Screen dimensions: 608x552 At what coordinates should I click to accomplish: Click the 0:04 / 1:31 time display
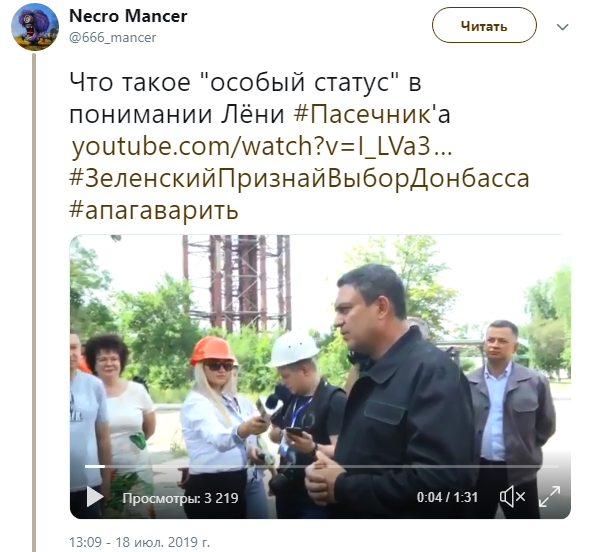tap(447, 497)
